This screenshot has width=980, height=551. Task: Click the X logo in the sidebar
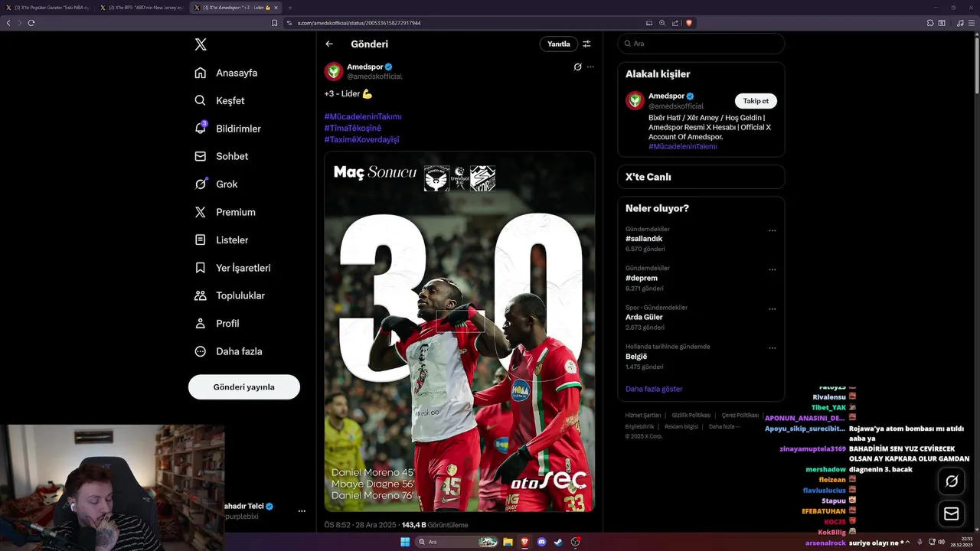tap(201, 44)
